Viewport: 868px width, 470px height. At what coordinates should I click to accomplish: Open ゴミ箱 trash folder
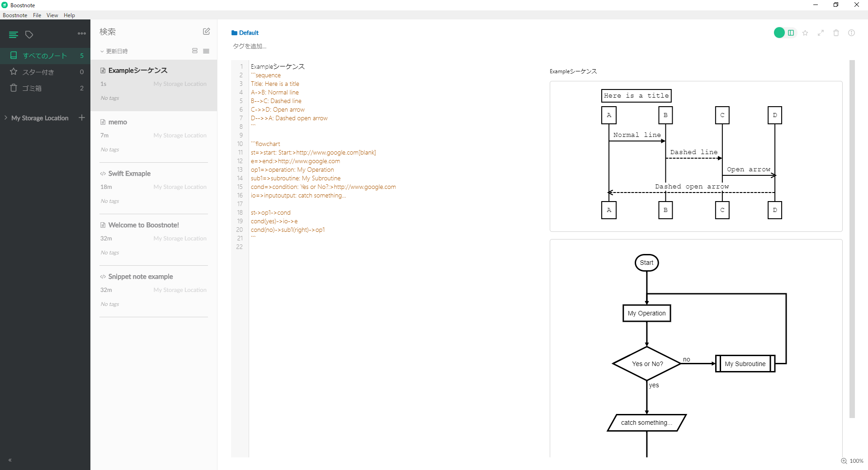click(45, 88)
